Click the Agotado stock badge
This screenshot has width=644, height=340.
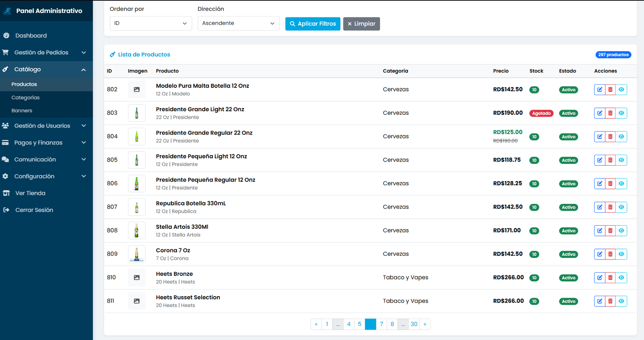(541, 114)
